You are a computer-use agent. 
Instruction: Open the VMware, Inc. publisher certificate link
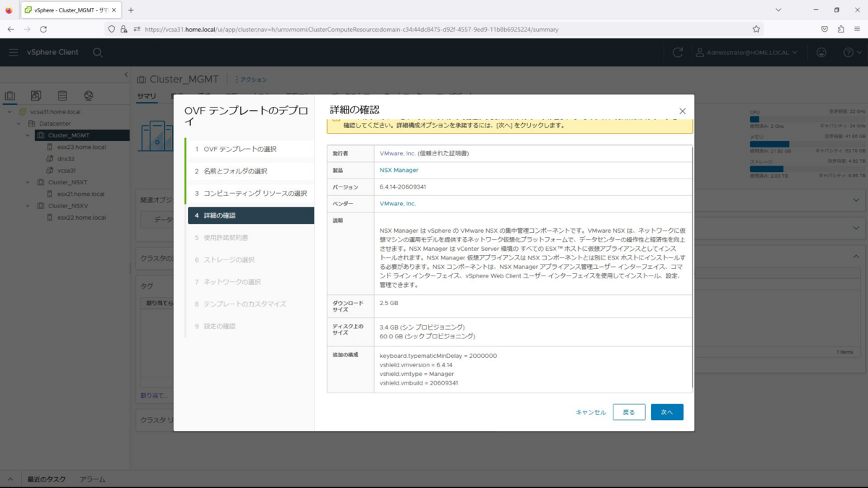[398, 153]
